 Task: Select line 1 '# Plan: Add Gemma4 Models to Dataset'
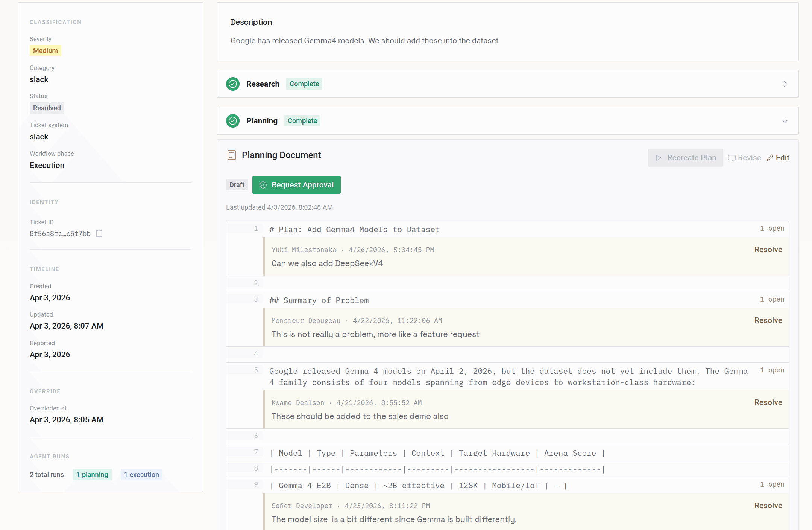pyautogui.click(x=354, y=230)
